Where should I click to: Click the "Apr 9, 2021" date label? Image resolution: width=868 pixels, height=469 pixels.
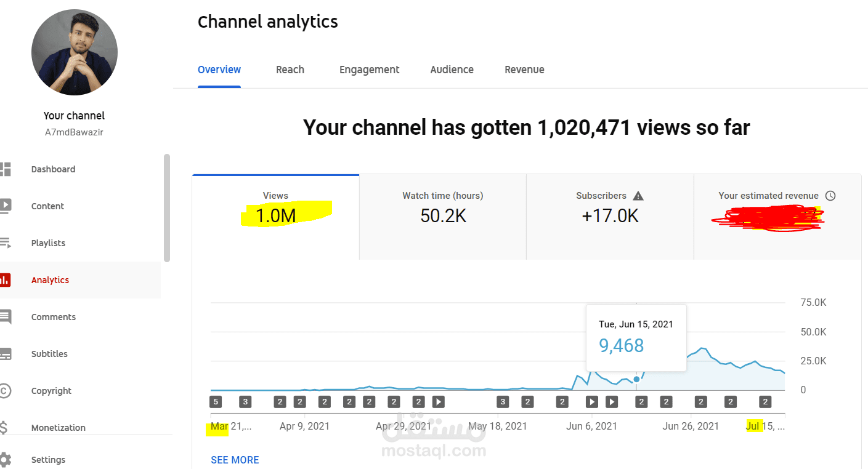[304, 426]
